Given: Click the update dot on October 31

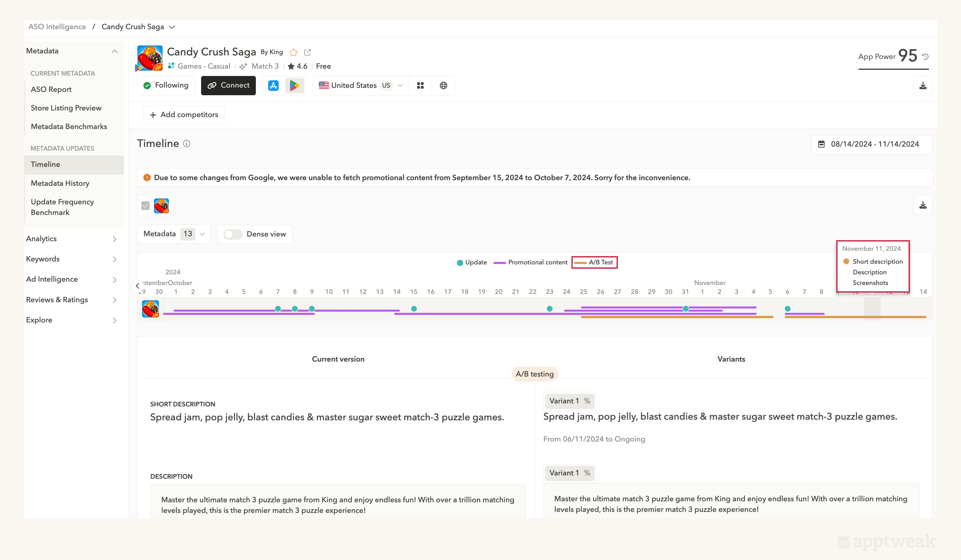Looking at the screenshot, I should point(686,309).
